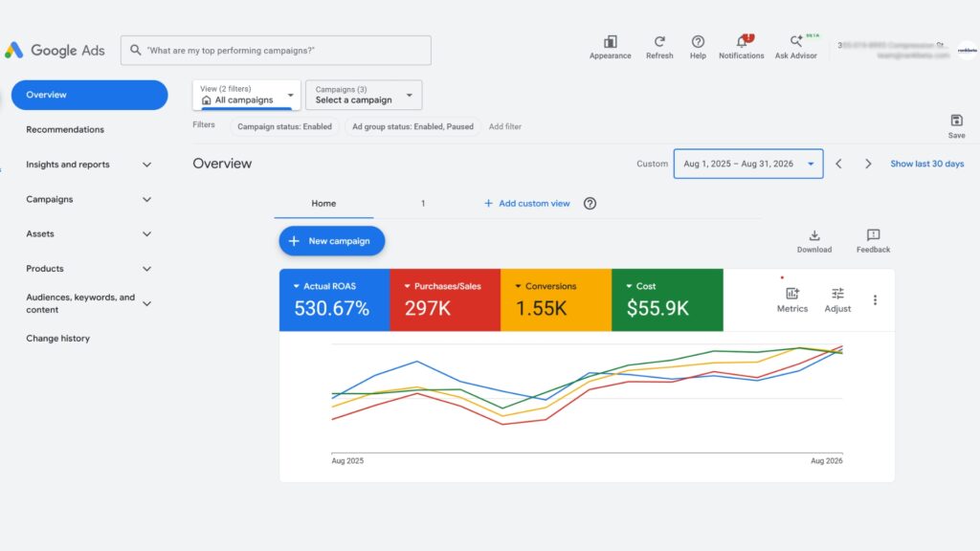Click the Download icon

point(814,235)
